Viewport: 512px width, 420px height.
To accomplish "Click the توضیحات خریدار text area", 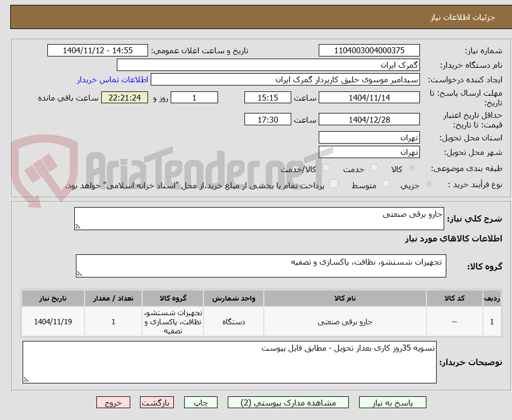I will click(229, 362).
